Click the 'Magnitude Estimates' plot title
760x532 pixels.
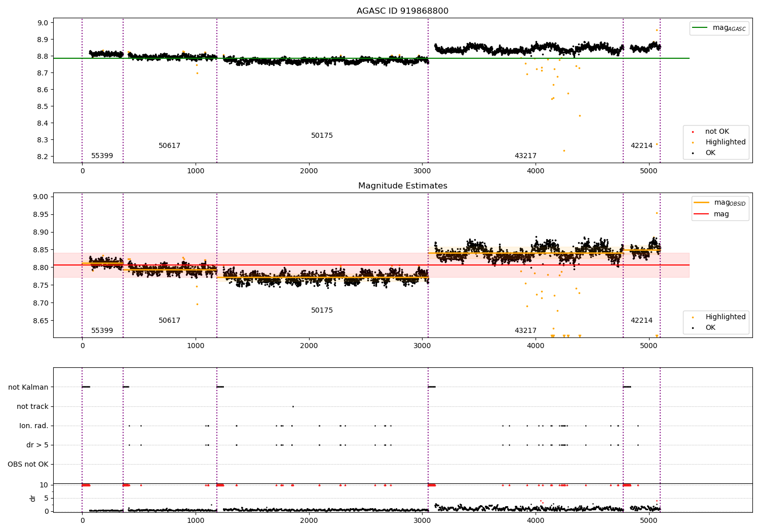402,186
